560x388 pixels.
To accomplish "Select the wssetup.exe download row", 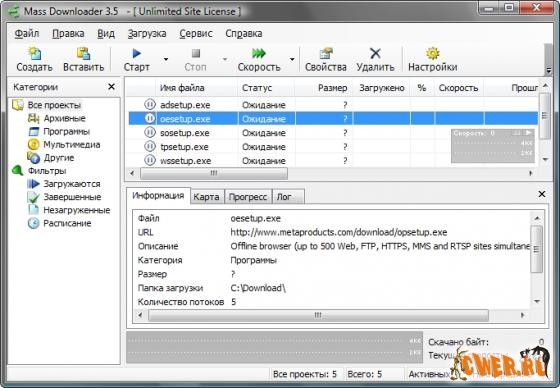I will (333, 161).
